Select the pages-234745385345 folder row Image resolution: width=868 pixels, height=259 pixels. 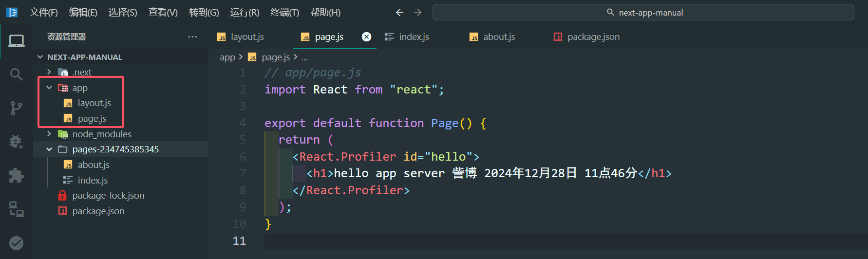click(x=121, y=149)
